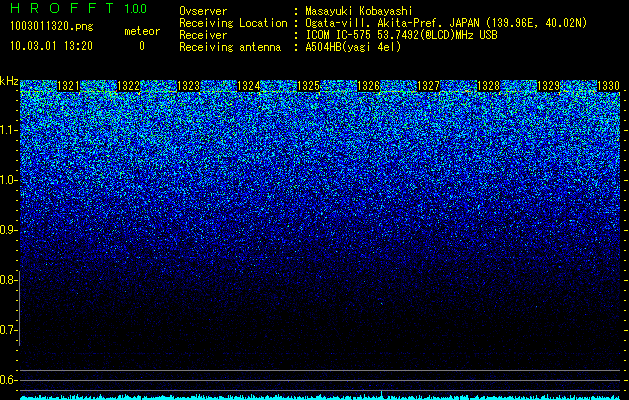Click the A504HB(yagi 4el) antenna value
The image size is (629, 400).
tap(353, 47)
